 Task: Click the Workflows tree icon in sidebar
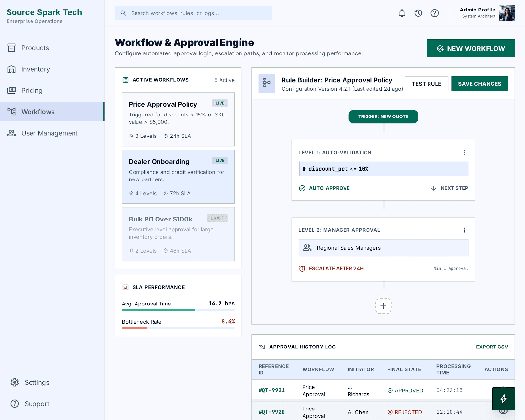11,112
